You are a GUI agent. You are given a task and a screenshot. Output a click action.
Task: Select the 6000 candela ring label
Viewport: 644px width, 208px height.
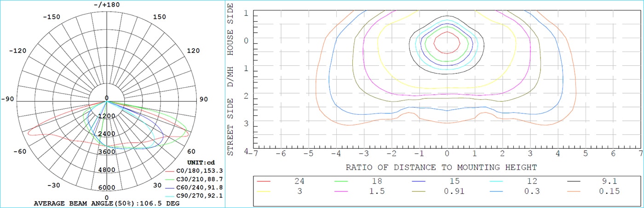[x=107, y=188]
